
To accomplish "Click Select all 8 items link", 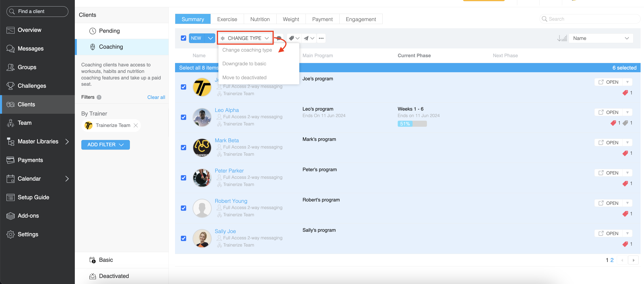I will click(198, 68).
